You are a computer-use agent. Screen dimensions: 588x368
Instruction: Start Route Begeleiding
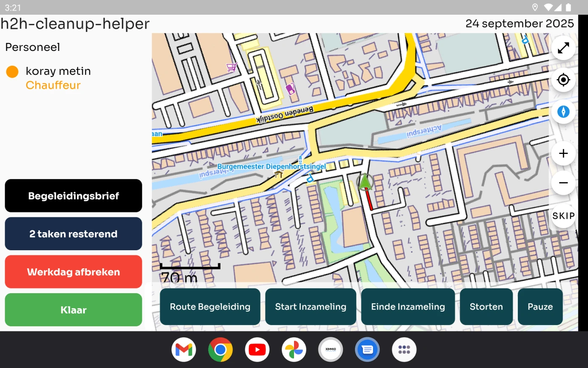210,307
